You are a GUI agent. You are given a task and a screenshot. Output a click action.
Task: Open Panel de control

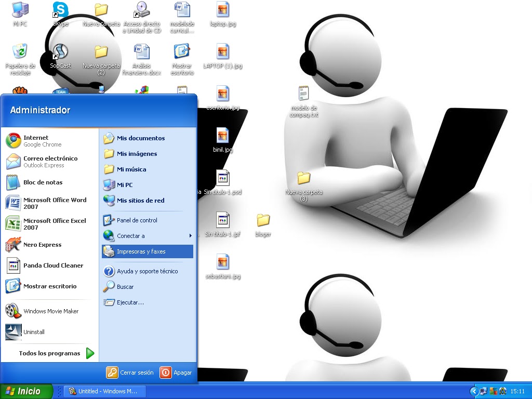[x=147, y=220]
